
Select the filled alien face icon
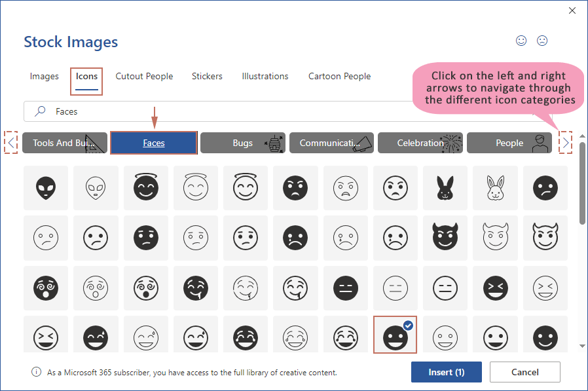coord(46,189)
